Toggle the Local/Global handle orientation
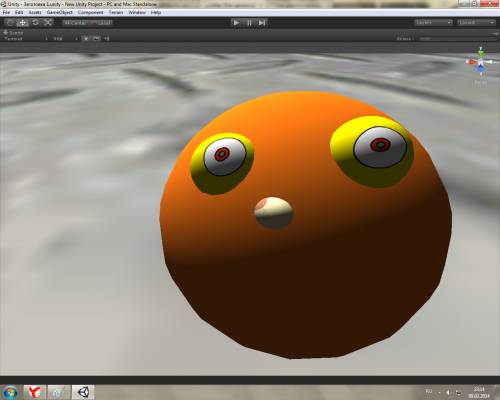 coord(101,23)
